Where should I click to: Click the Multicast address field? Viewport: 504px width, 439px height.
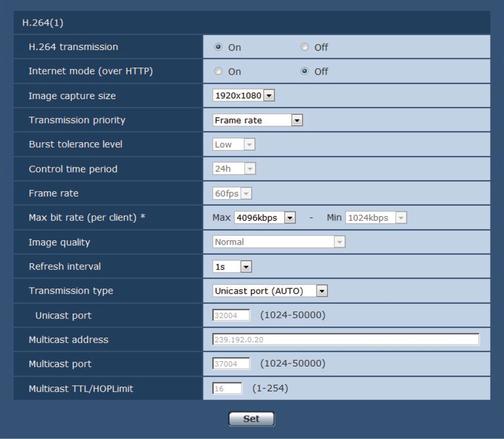[346, 340]
